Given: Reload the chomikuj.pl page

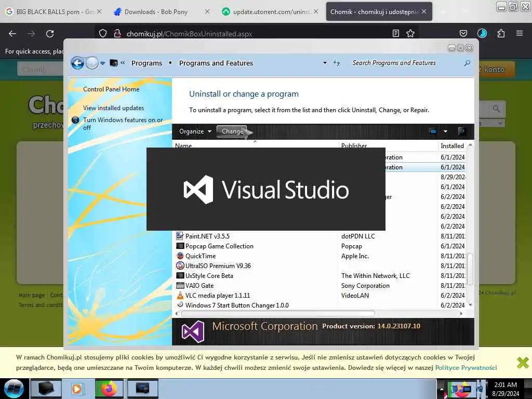Looking at the screenshot, I should click(50, 34).
